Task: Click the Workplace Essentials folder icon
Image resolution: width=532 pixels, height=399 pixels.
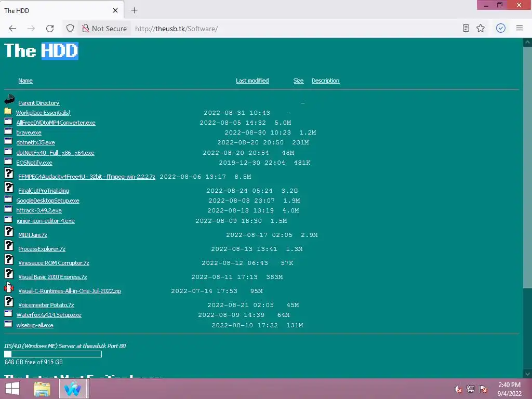Action: pos(8,111)
